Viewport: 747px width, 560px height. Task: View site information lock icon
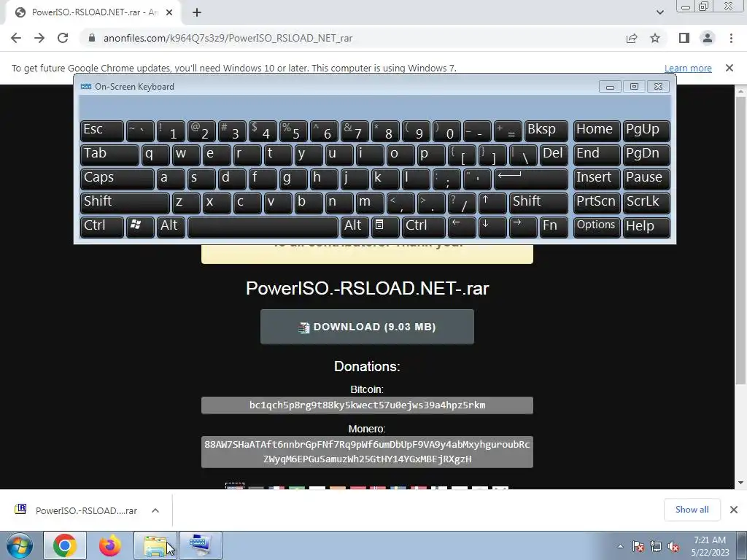click(92, 38)
